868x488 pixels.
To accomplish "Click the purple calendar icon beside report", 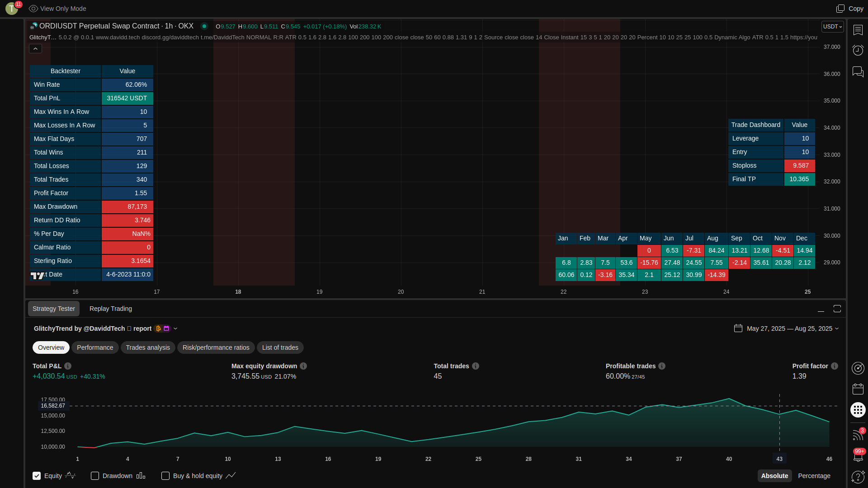I will pyautogui.click(x=166, y=328).
